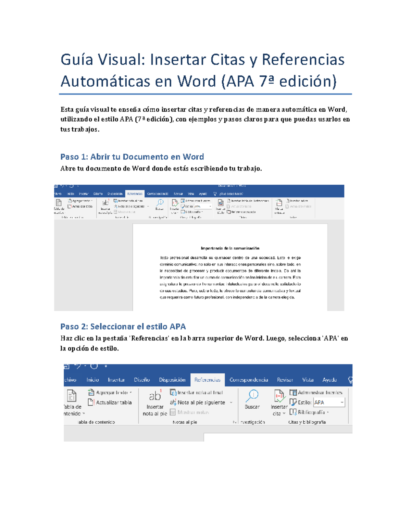Click the Inicio tab in Paso 1 screenshot

71,194
